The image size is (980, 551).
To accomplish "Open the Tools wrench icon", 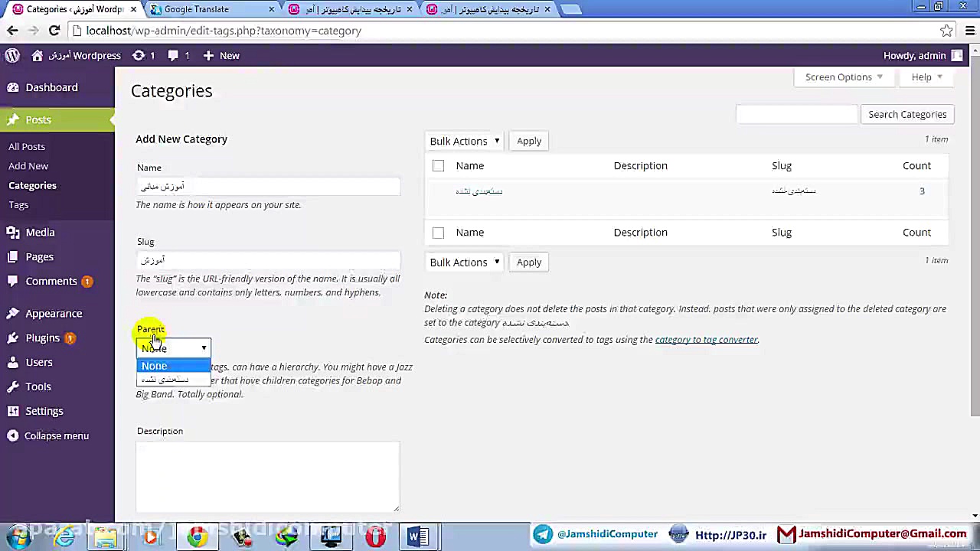I will [13, 386].
